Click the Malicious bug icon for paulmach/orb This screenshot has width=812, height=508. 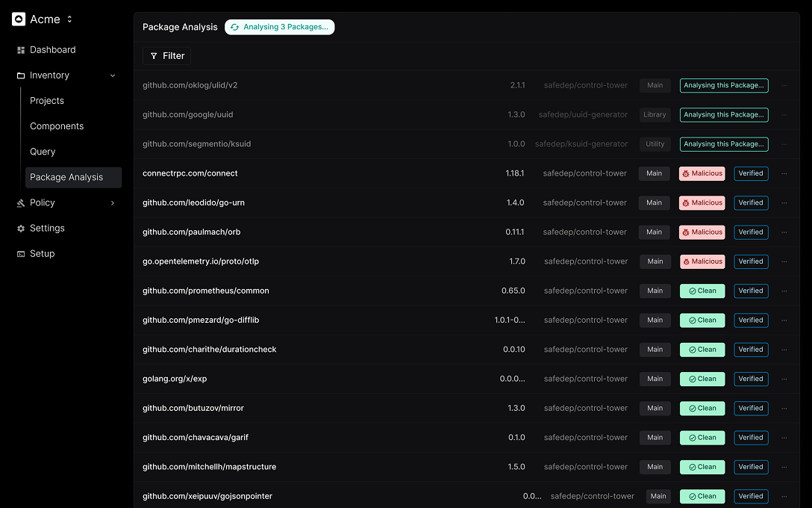click(x=687, y=232)
